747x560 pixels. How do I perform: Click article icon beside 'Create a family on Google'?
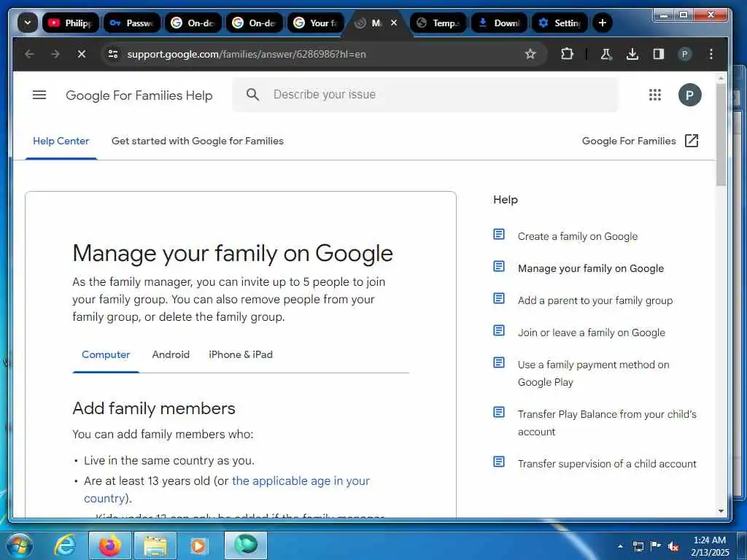point(499,234)
